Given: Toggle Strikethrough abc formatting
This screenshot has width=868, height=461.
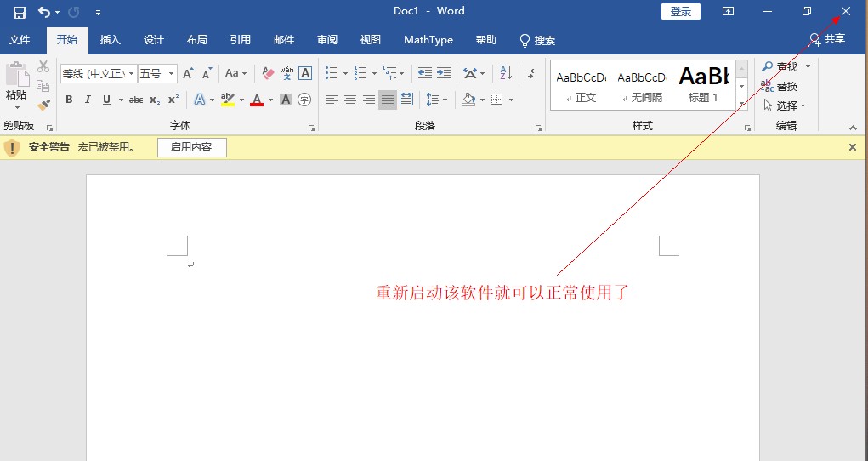Looking at the screenshot, I should [136, 100].
